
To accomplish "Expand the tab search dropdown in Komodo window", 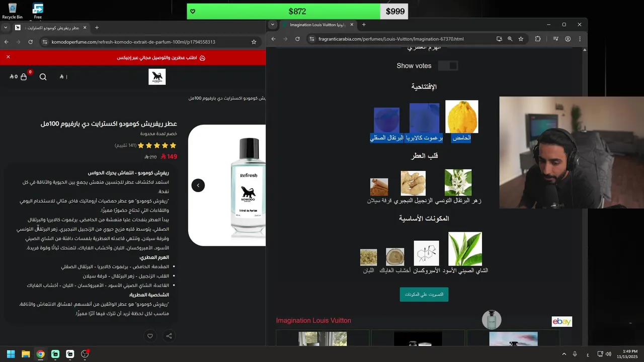I will coord(5,28).
